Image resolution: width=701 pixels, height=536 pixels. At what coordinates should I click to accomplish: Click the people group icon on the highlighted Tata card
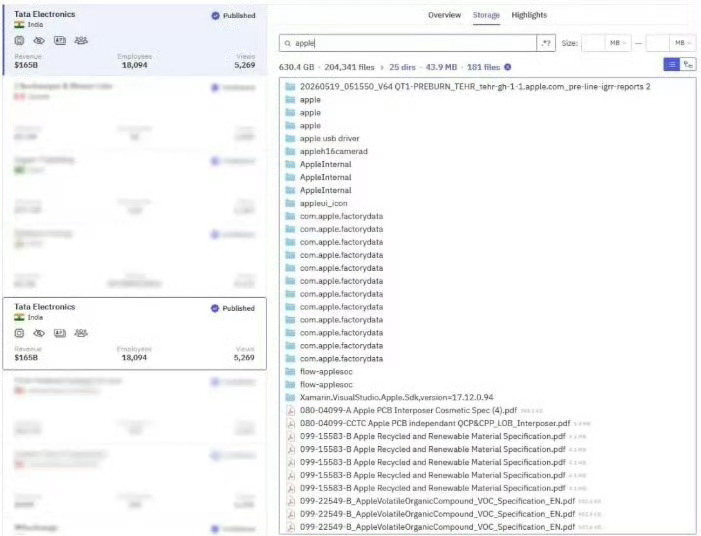click(x=81, y=41)
